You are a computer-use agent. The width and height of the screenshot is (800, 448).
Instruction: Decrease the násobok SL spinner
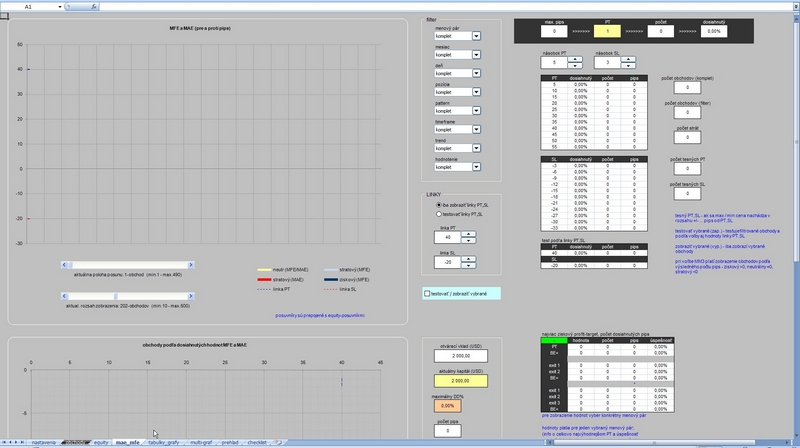pos(628,66)
